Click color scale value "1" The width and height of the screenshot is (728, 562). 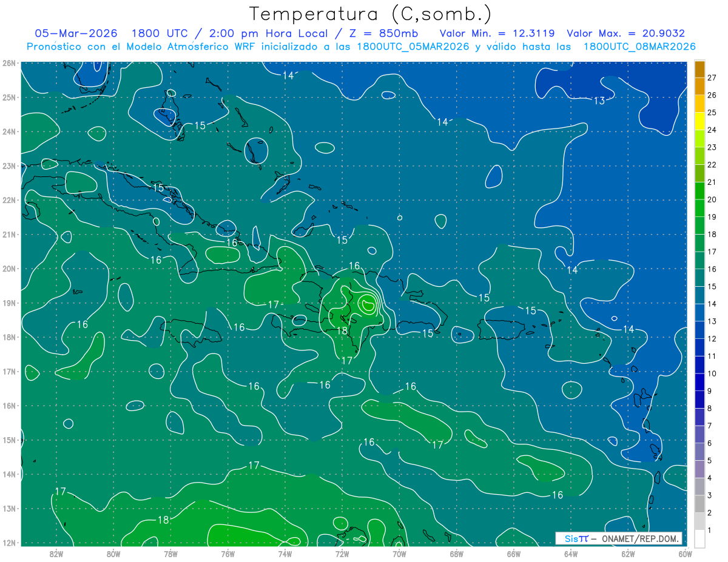pos(710,530)
